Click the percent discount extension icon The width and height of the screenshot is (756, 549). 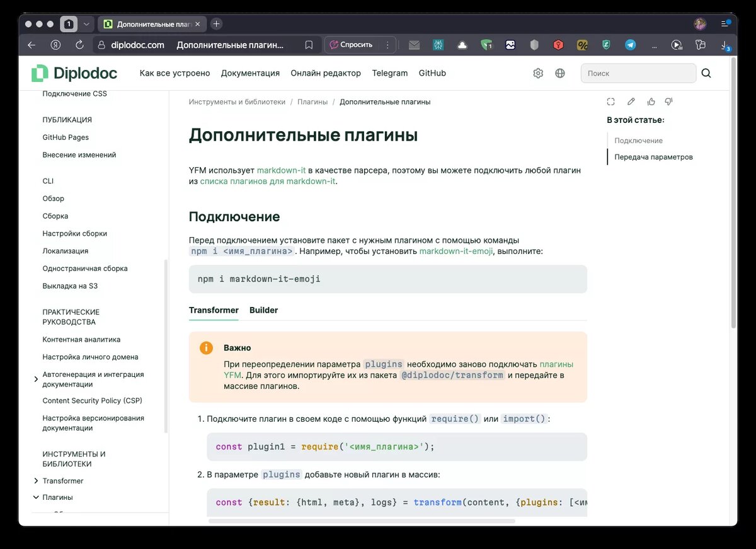click(583, 45)
